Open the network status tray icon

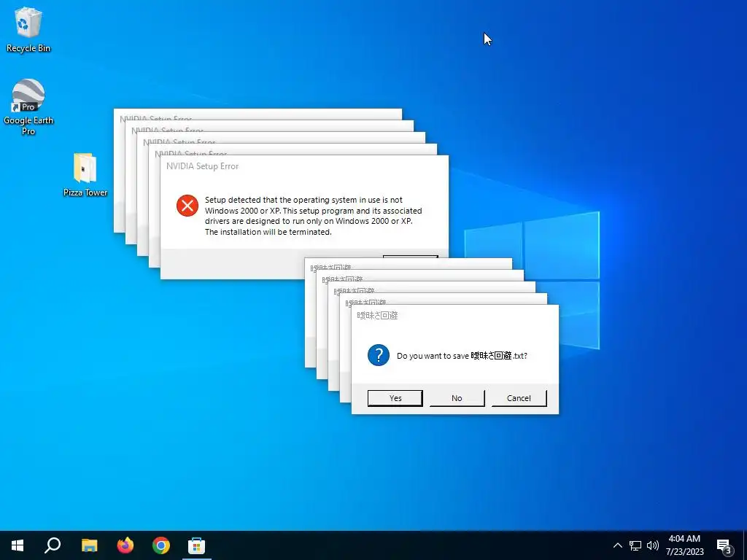pyautogui.click(x=635, y=545)
